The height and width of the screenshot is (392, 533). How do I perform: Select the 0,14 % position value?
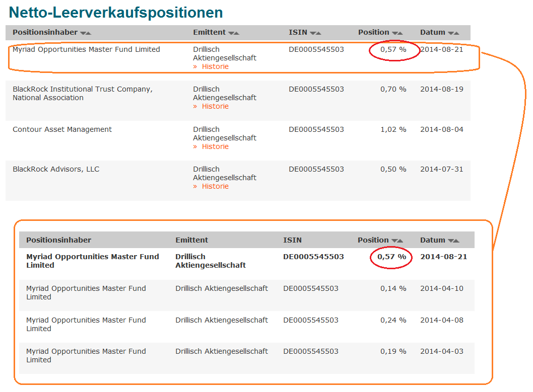point(393,288)
